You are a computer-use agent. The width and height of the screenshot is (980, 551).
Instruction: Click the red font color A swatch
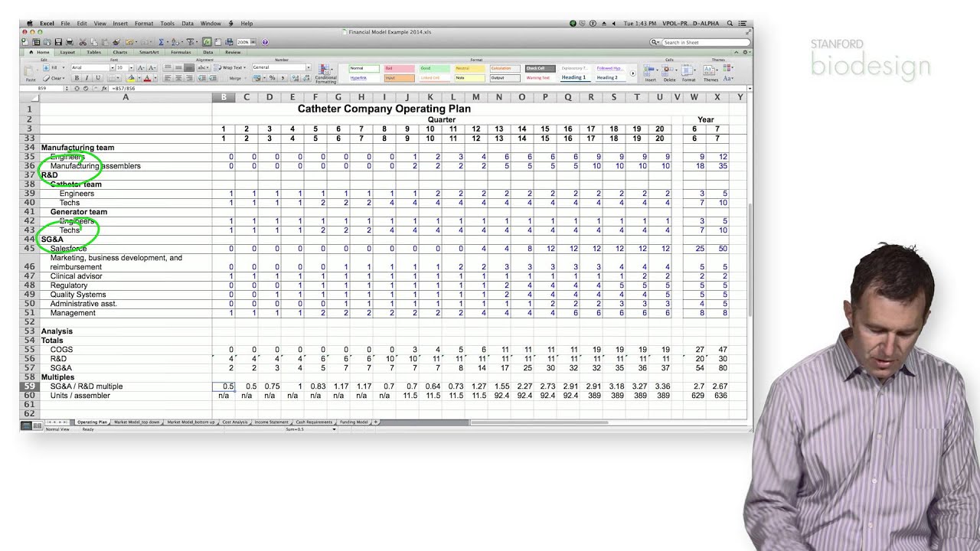pos(147,78)
